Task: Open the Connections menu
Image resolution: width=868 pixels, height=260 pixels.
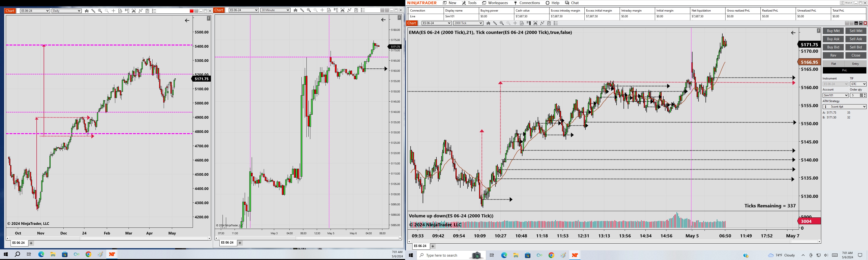Action: tap(527, 3)
